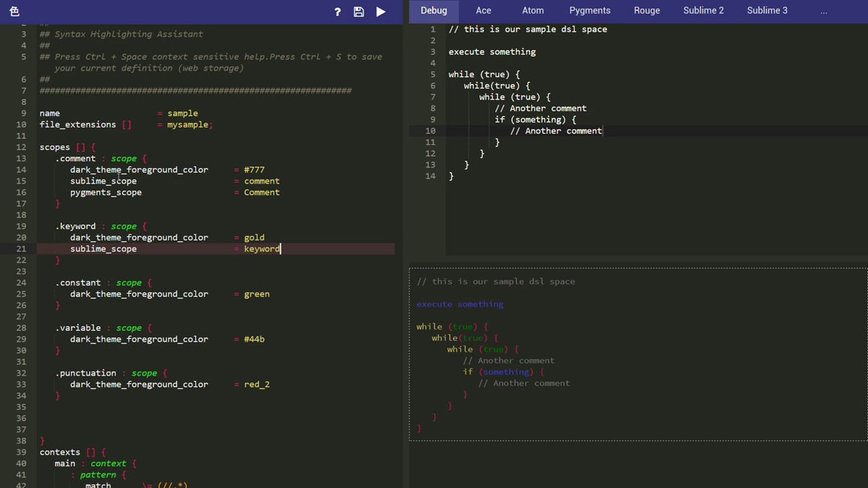Click '.comment' scope definition
868x488 pixels.
coord(75,159)
